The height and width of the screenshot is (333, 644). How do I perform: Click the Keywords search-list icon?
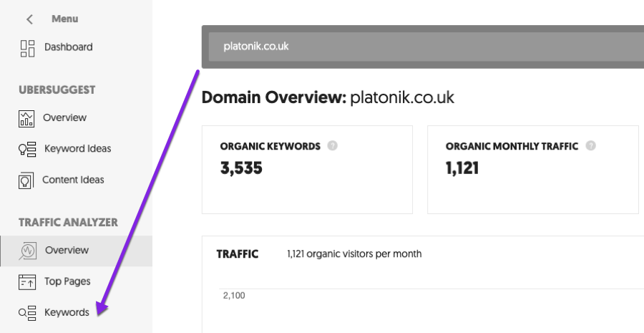(x=27, y=313)
